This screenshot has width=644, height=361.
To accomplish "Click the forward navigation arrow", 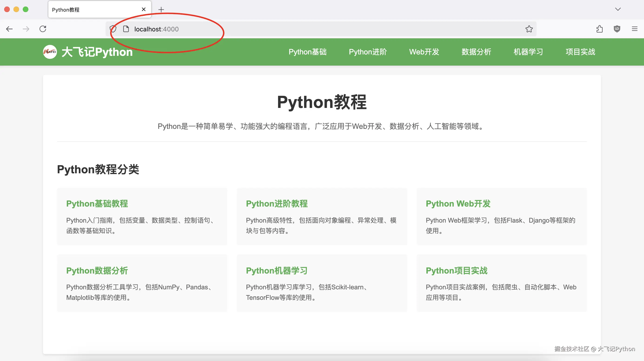I will [26, 29].
